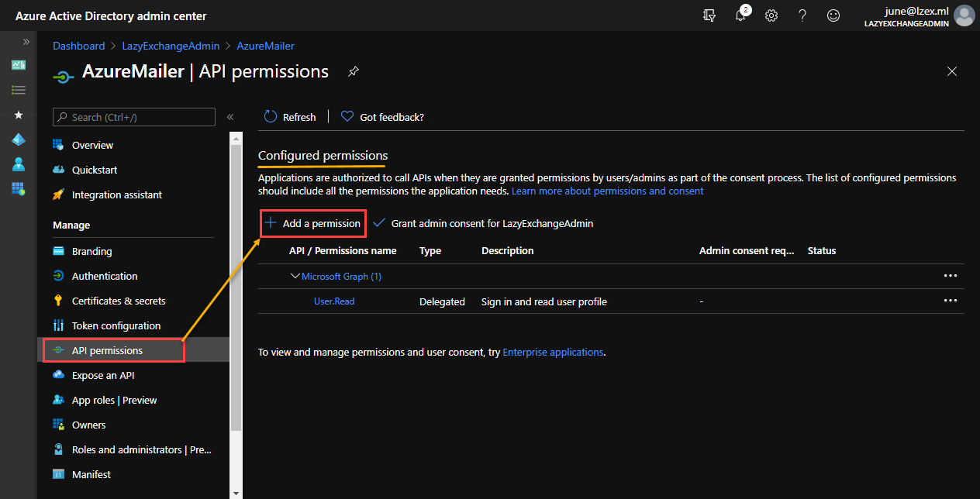Refresh the permissions list
Screen dimensions: 980x499
[x=290, y=117]
